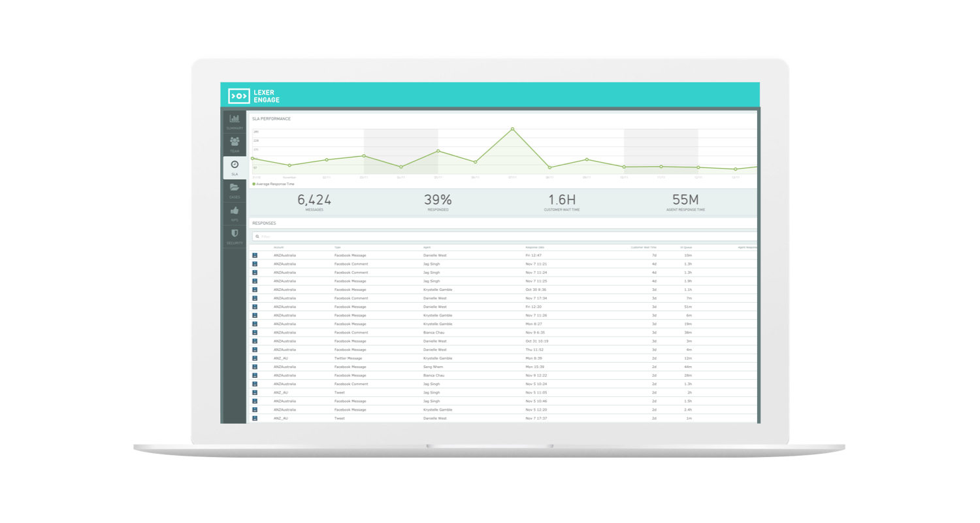Click the Twitter icon on the ANZ_AU Tweet row
Viewport: 980px width, 523px height.
coord(254,392)
